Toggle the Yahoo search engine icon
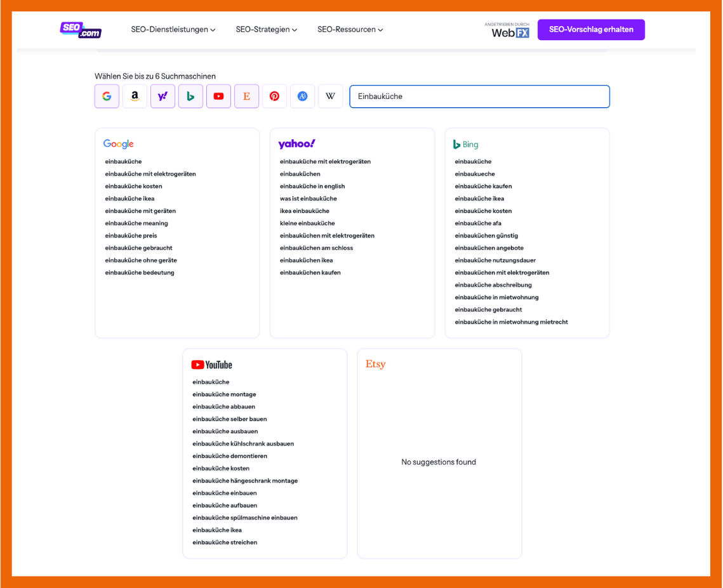Screen dimensions: 723x588 pyautogui.click(x=163, y=97)
